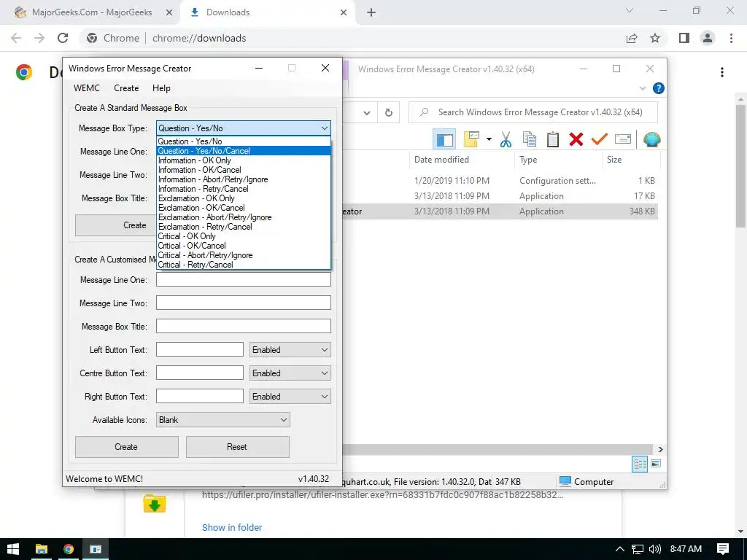Switch to the MajorGeeks.Com tab
This screenshot has width=747, height=560.
point(92,12)
